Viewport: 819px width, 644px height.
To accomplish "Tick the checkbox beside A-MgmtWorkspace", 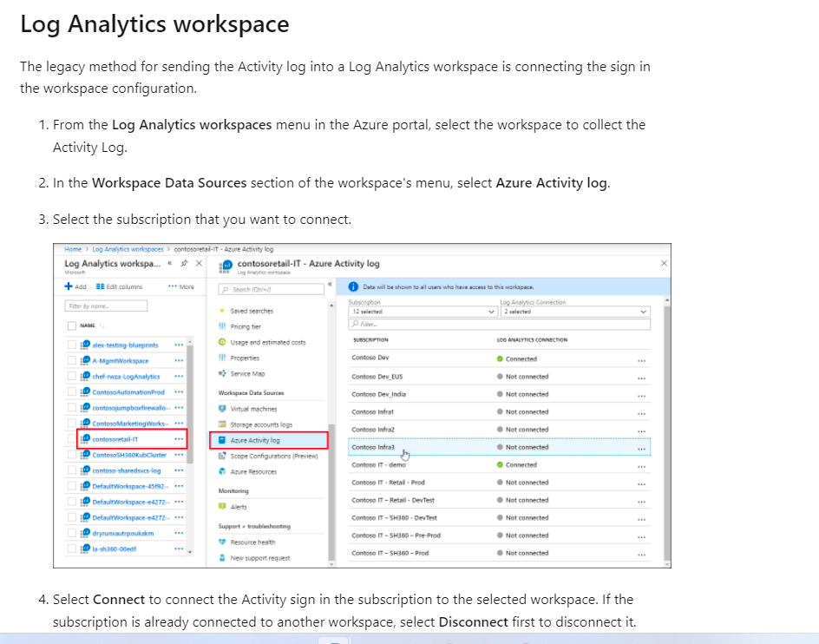I will pyautogui.click(x=71, y=360).
